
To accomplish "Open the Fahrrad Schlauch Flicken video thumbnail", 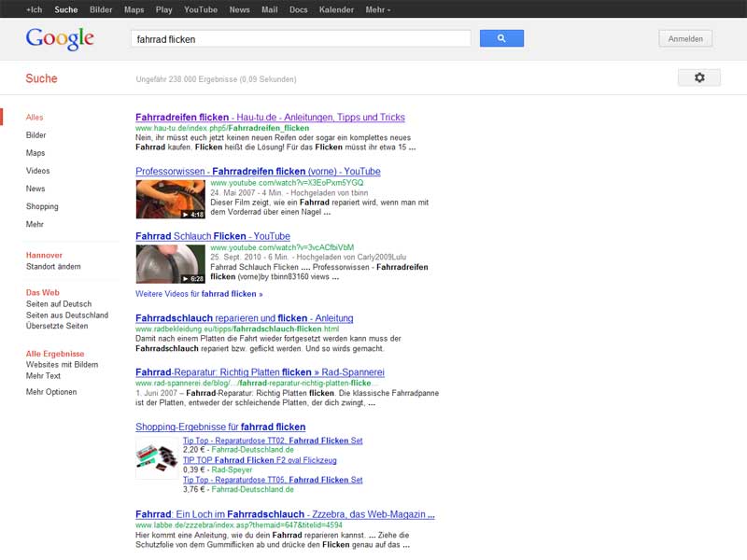I will (170, 263).
